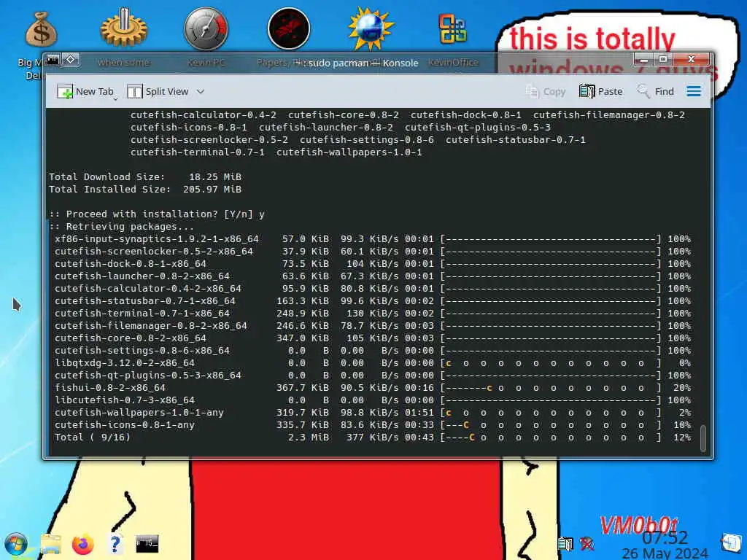
Task: Open the Konsole hamburger menu
Action: coord(694,91)
